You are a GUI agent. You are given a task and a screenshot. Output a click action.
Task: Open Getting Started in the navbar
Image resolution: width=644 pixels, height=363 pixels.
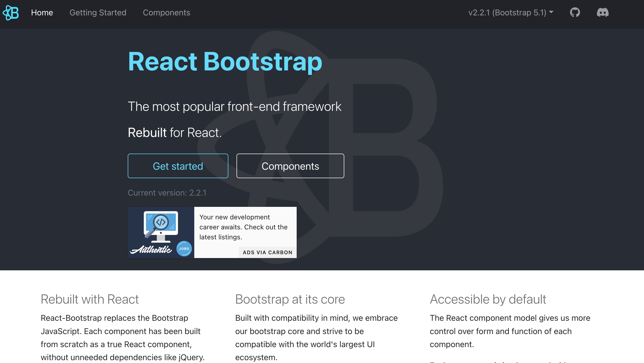[x=98, y=13]
